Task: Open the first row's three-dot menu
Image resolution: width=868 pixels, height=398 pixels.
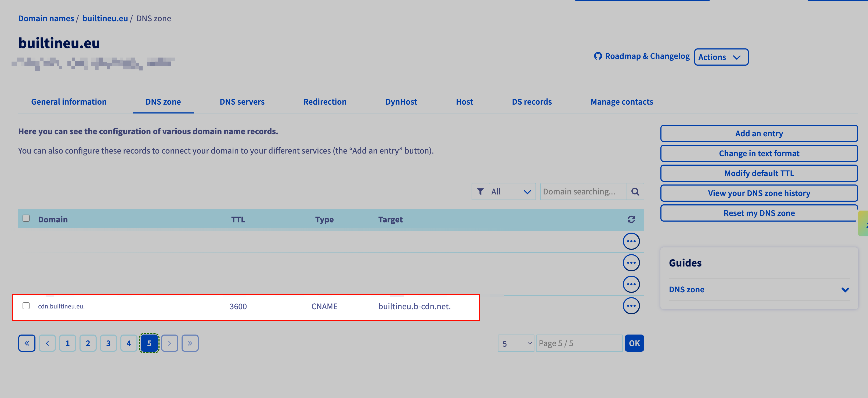Action: pos(631,241)
